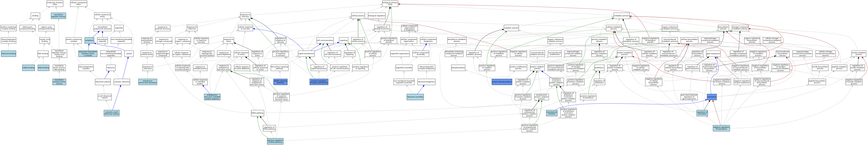Select the 'translational initiation' node
This screenshot has height=145, width=868.
coord(552,113)
